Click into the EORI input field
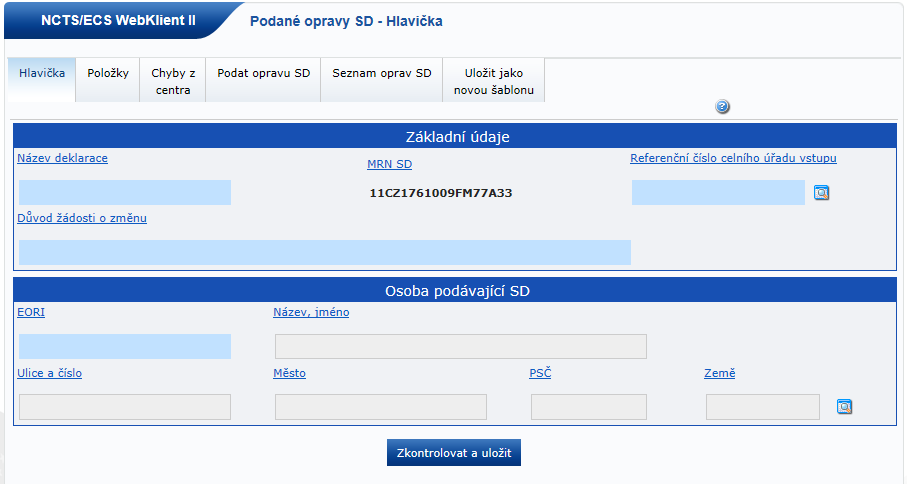 (x=125, y=346)
